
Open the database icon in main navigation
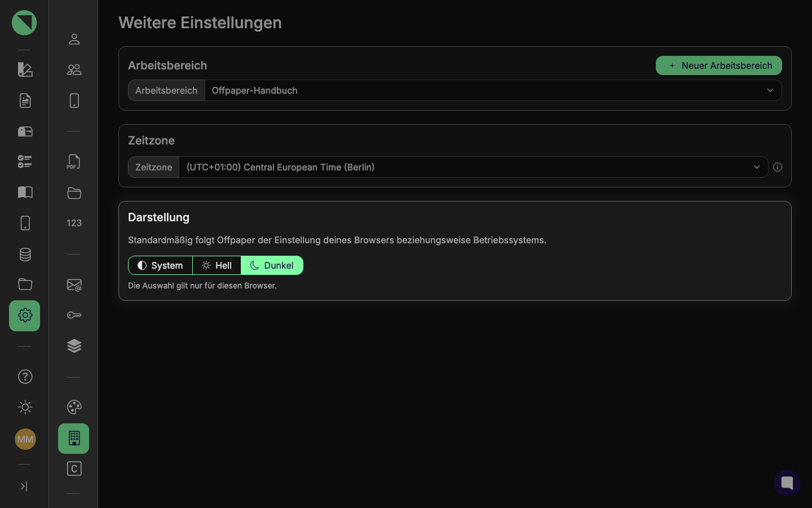point(25,254)
